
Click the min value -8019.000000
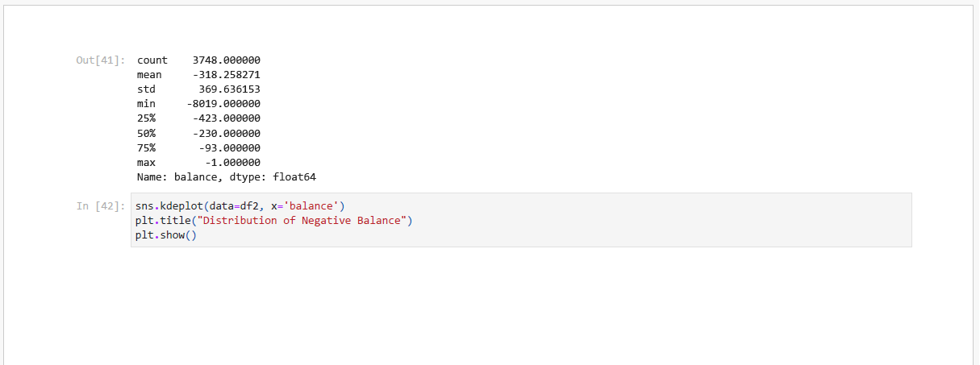tap(223, 104)
